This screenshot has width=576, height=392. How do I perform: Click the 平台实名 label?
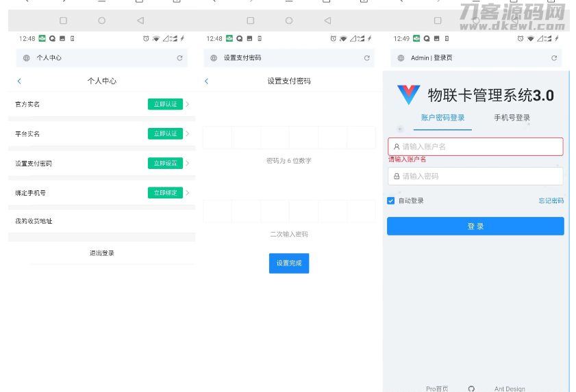pos(27,133)
